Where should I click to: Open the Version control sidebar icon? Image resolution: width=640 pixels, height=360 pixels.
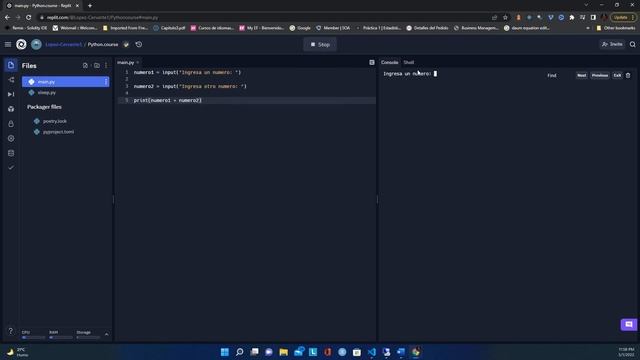pos(11,80)
